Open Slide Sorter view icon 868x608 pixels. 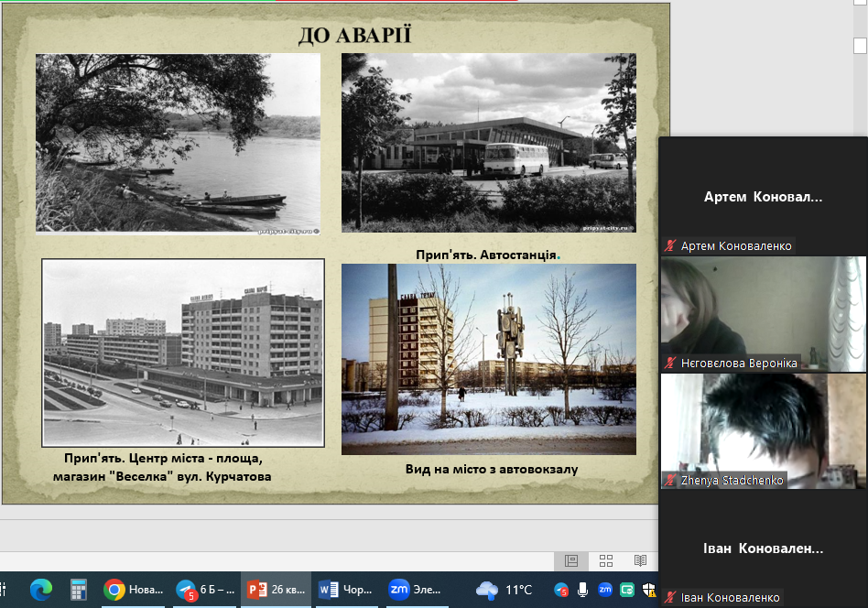click(606, 560)
